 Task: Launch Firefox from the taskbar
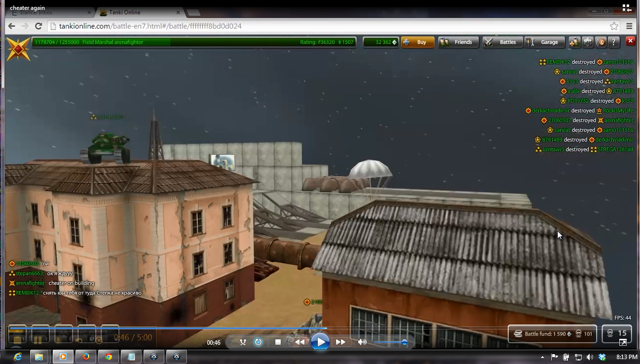(86, 357)
